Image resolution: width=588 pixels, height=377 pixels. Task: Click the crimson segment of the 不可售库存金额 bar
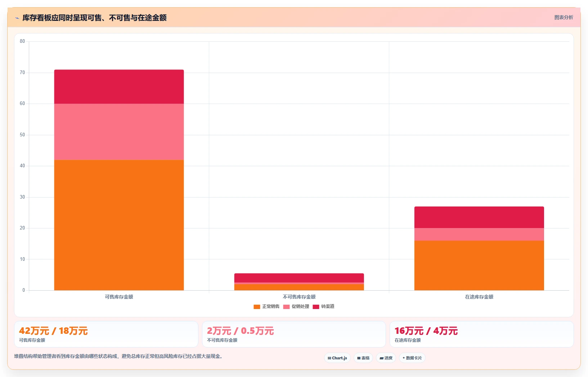click(299, 278)
